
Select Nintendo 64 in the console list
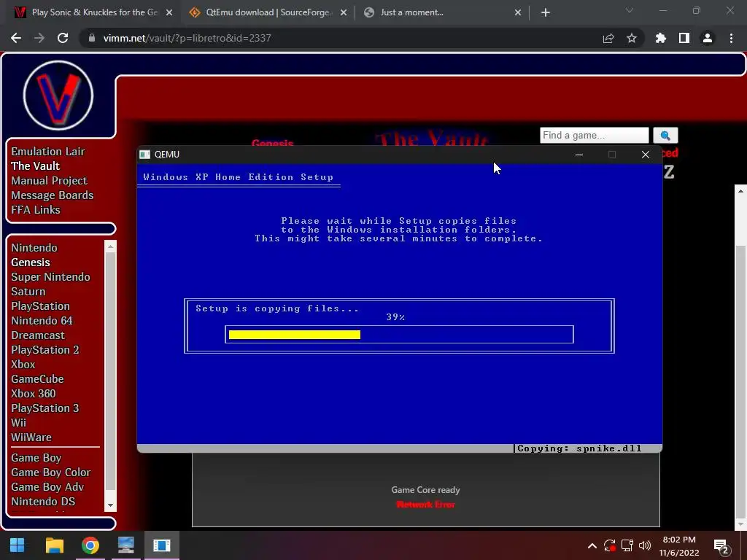pos(42,321)
